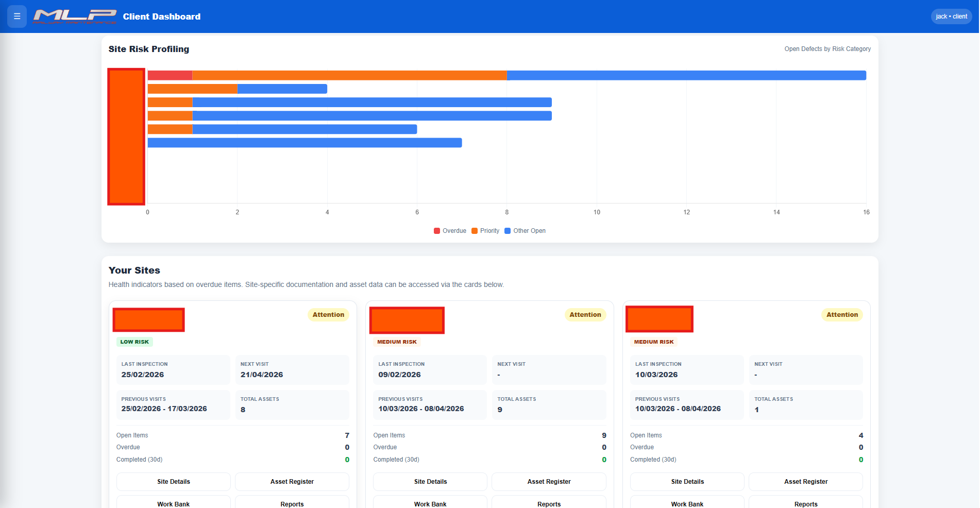Screen dimensions: 980x508
Task: Open the hamburger navigation menu
Action: pyautogui.click(x=16, y=16)
